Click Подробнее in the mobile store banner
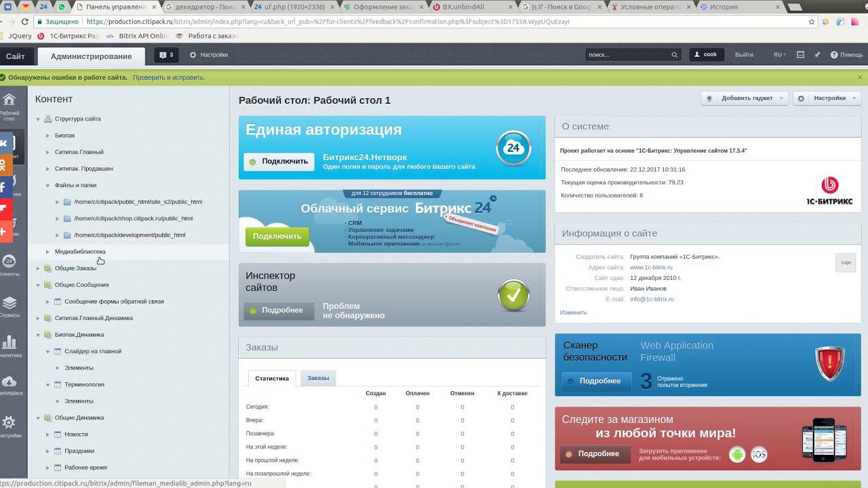The width and height of the screenshot is (868, 488). 595,454
